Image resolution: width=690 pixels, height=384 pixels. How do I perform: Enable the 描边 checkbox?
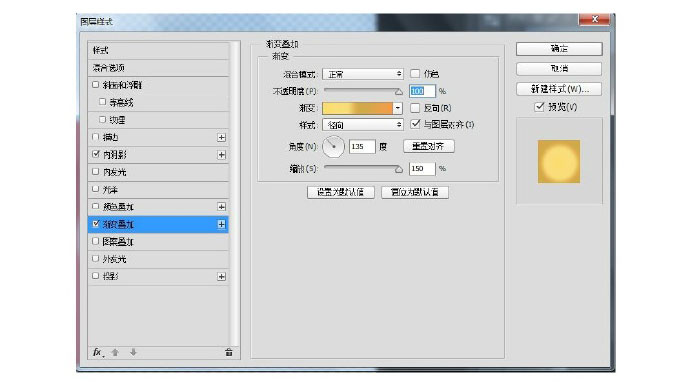[x=95, y=137]
